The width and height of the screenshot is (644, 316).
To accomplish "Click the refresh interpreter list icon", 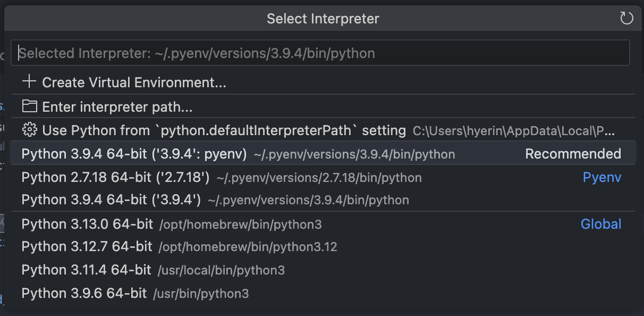I will 626,19.
